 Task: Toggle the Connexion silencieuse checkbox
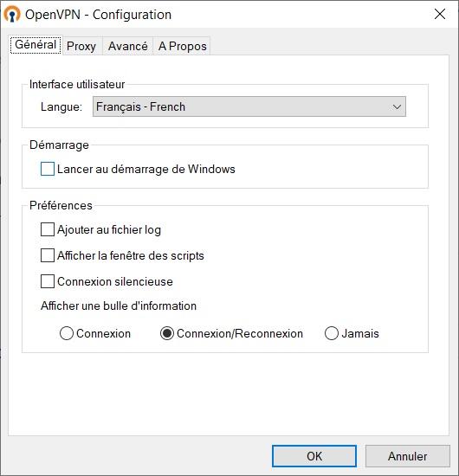(x=48, y=281)
